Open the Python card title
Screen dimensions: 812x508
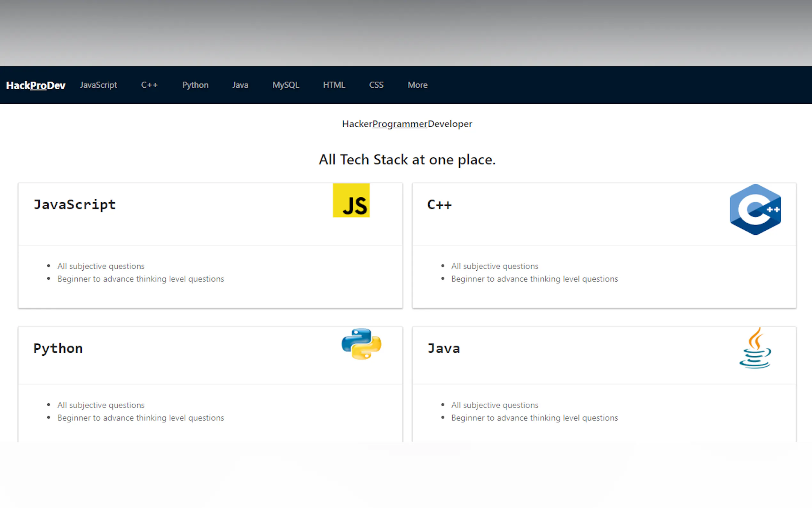click(x=58, y=348)
